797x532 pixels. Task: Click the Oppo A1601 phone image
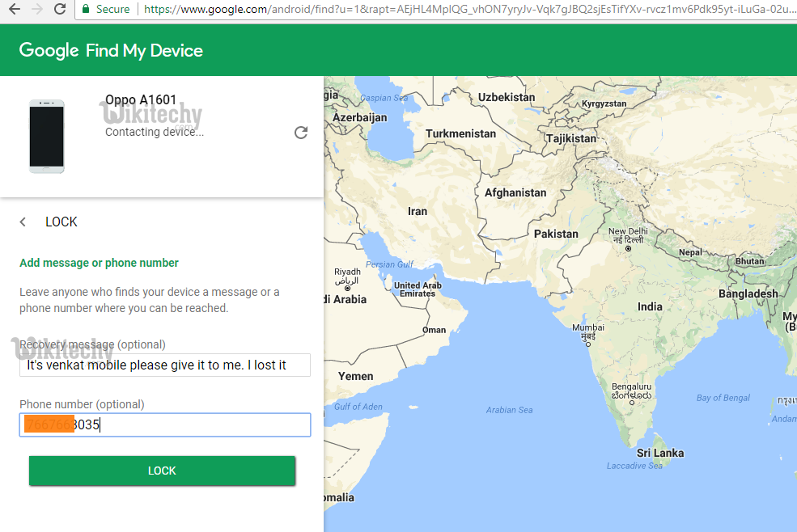click(46, 136)
